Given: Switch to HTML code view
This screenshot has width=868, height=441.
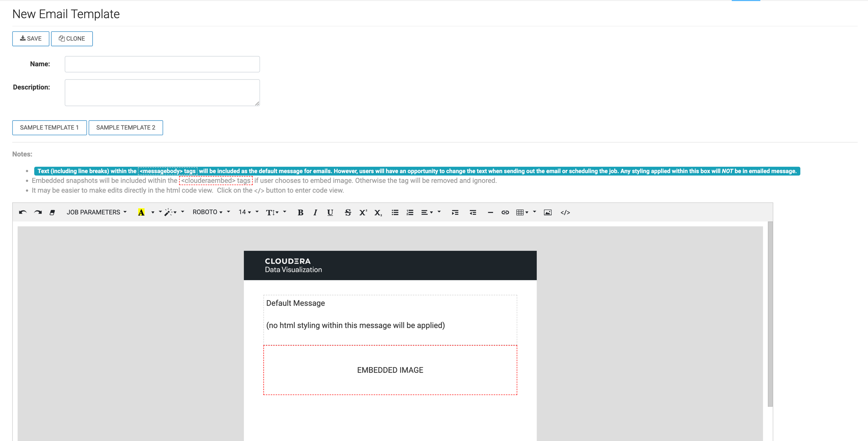Looking at the screenshot, I should (565, 213).
